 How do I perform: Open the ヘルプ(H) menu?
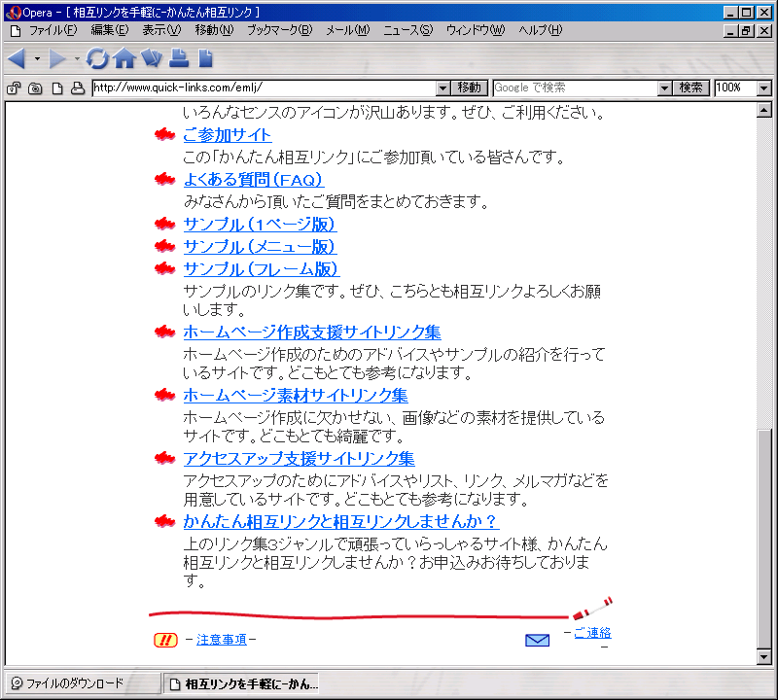pyautogui.click(x=541, y=31)
